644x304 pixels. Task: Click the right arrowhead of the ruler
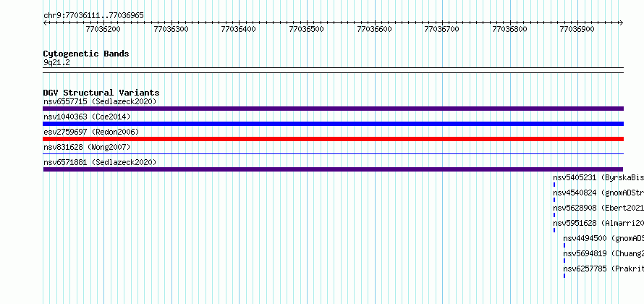(x=622, y=23)
